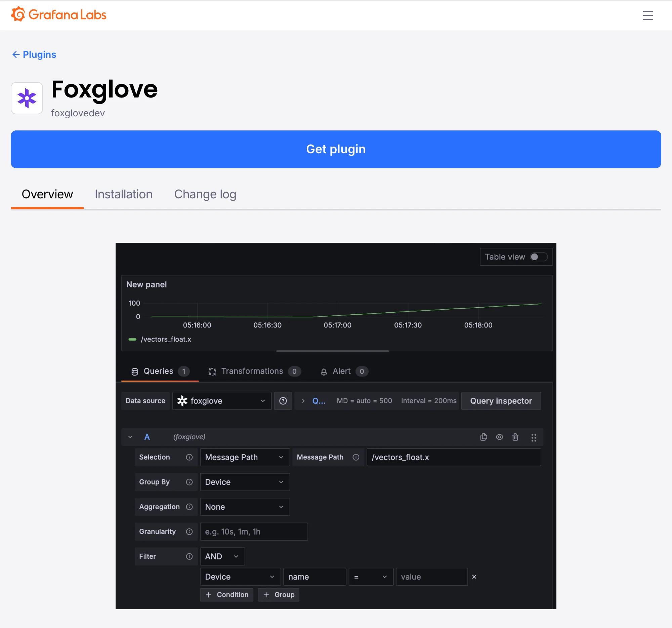Click the info icon next to Selection
The image size is (672, 628).
click(x=189, y=457)
